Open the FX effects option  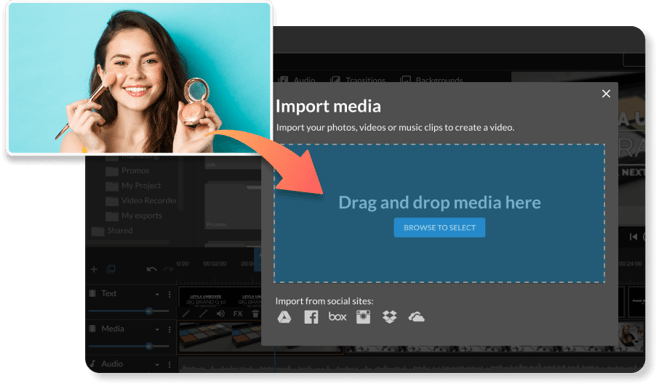click(x=238, y=314)
